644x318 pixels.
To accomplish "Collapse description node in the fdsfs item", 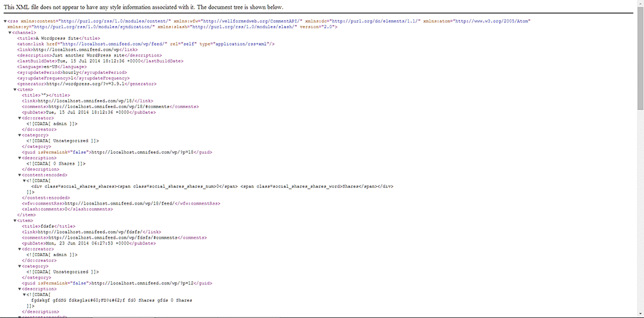I will coord(20,289).
